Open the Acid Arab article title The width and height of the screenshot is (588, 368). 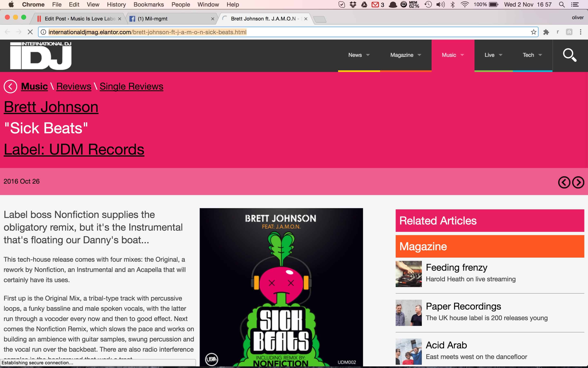[x=446, y=345]
